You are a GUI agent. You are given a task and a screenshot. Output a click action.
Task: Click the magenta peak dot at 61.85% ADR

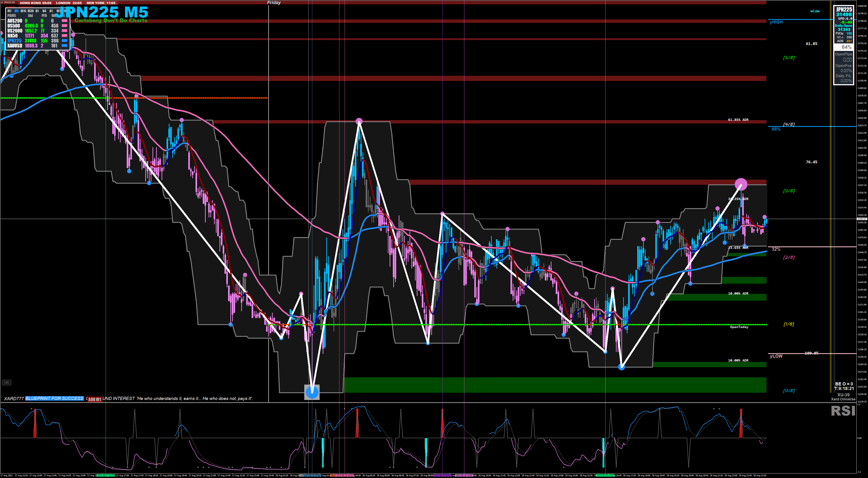point(359,121)
